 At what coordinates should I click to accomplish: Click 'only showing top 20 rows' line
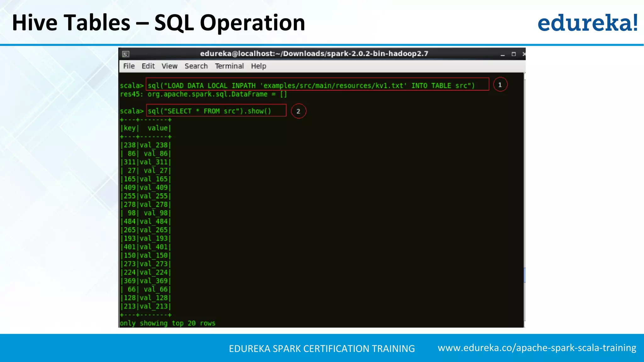pyautogui.click(x=168, y=323)
